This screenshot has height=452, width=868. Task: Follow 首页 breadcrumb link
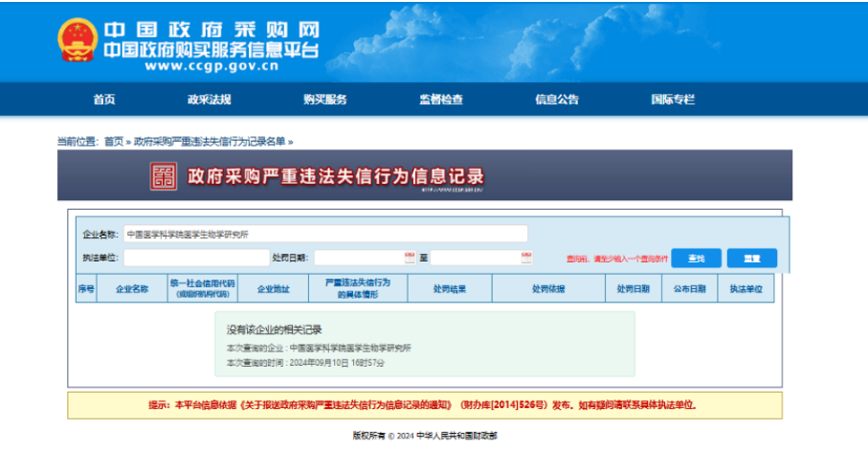click(x=114, y=142)
